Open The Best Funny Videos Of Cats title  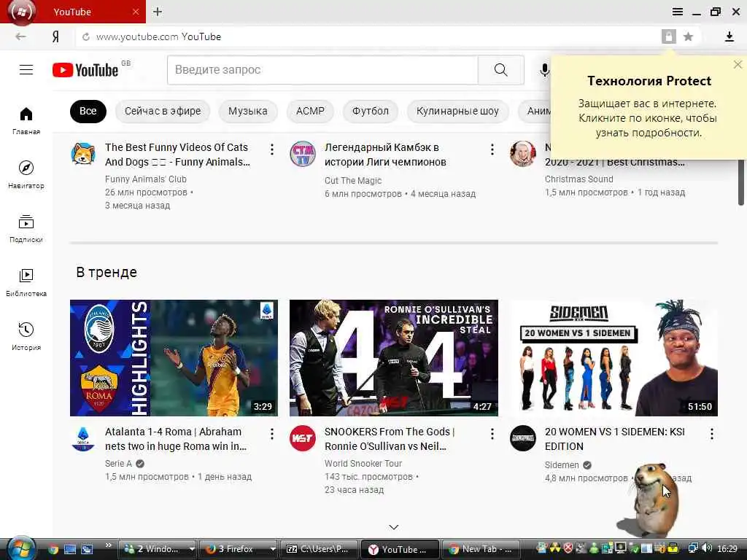coord(177,155)
